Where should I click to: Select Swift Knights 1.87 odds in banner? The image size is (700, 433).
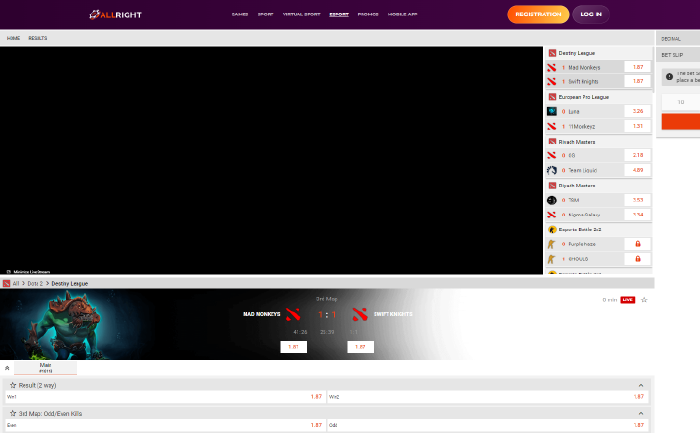[360, 347]
